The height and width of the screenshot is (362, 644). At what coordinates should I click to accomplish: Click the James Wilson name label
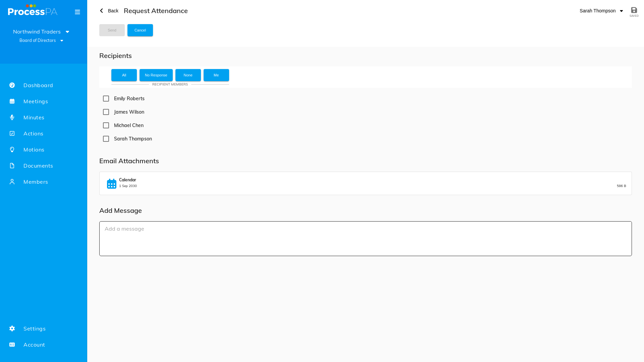click(x=129, y=112)
